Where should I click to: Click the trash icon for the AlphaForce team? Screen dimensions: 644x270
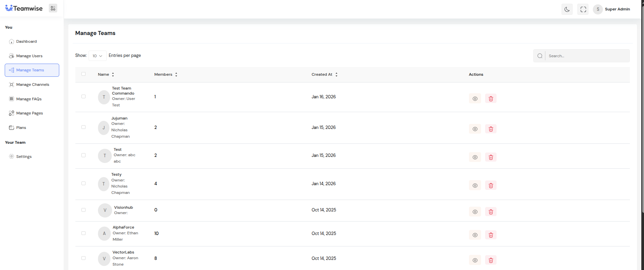click(x=490, y=235)
